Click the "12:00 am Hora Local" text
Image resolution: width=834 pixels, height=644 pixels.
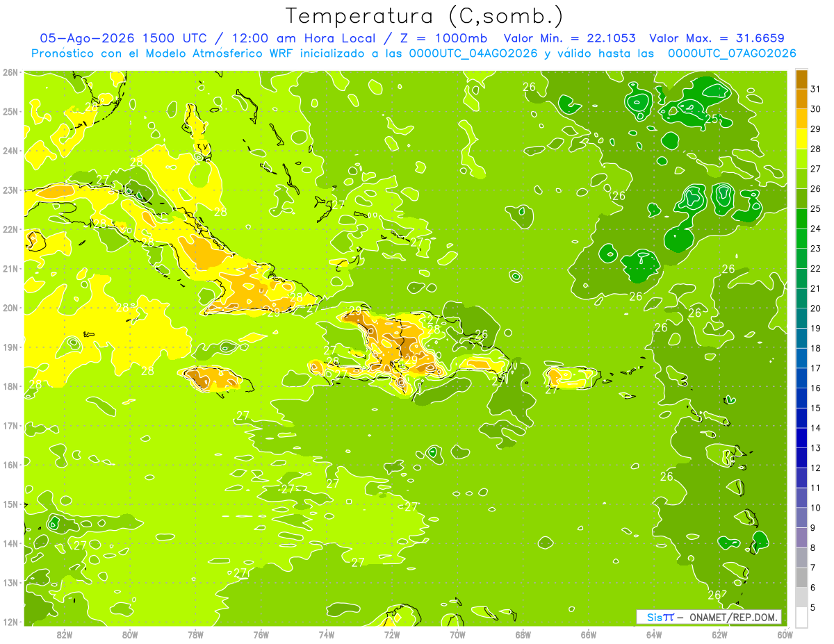[303, 38]
